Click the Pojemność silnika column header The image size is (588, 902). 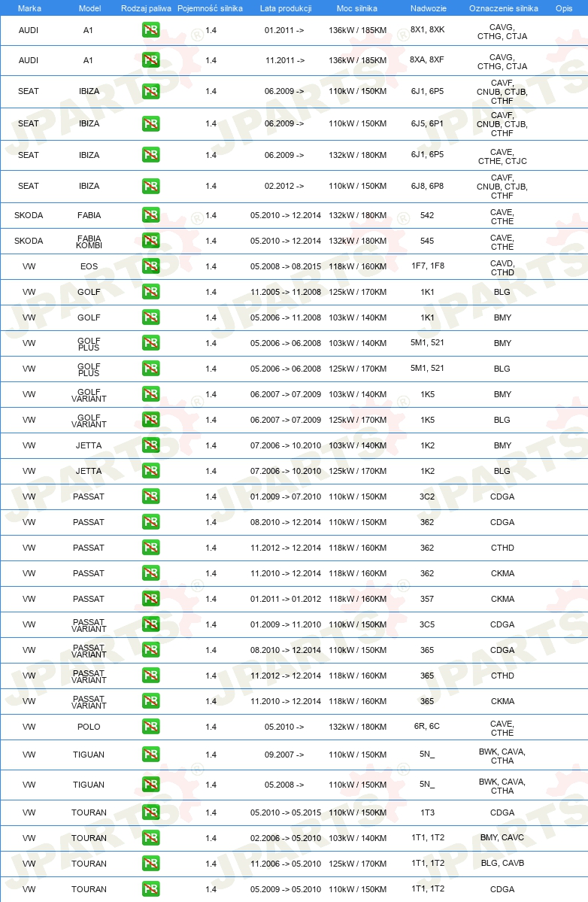(x=210, y=8)
